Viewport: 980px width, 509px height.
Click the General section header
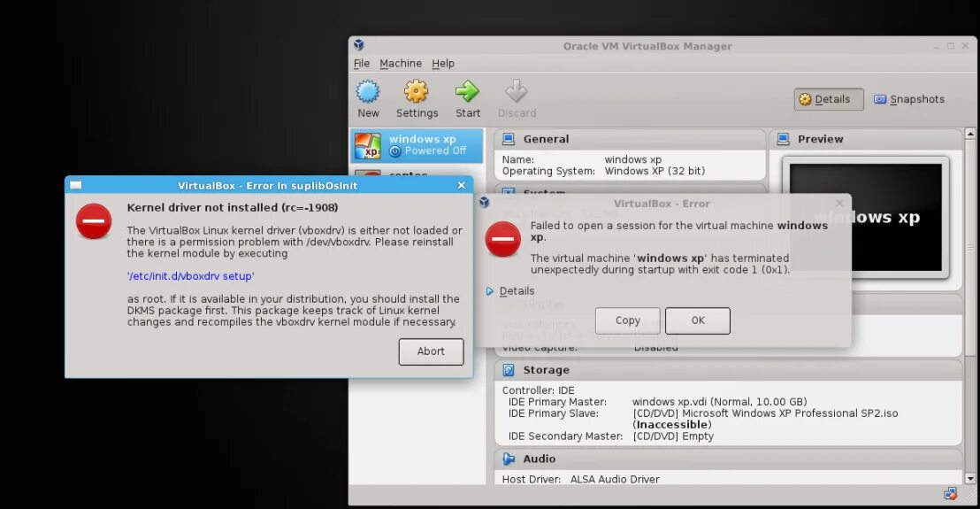click(x=631, y=139)
